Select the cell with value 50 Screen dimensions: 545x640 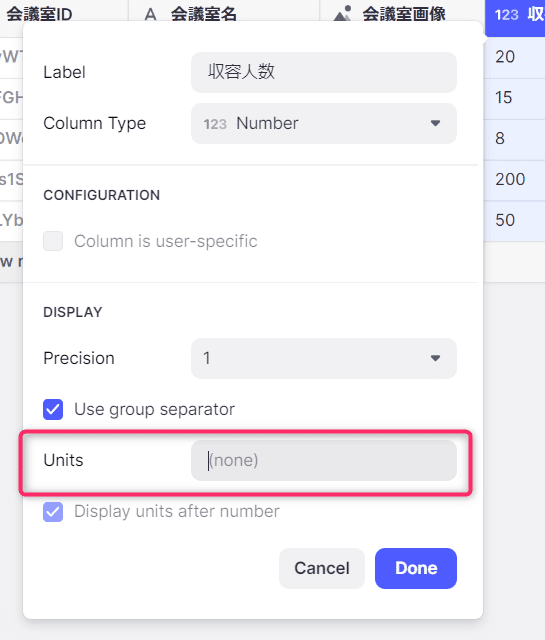(x=514, y=220)
